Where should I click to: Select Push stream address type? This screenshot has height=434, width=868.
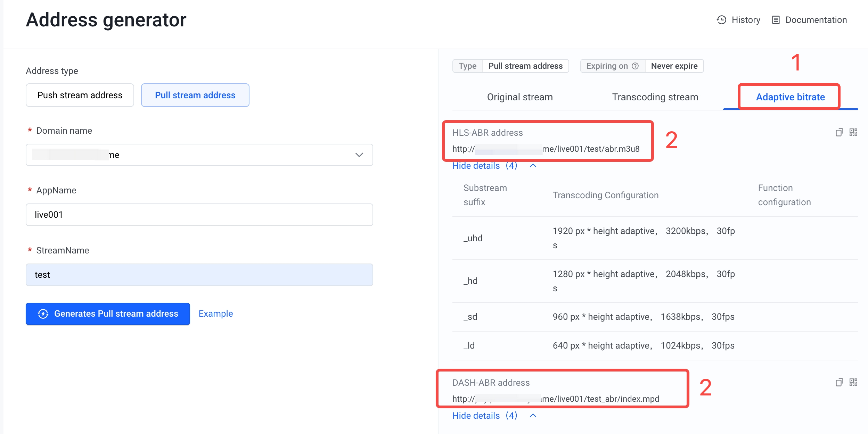click(x=80, y=95)
